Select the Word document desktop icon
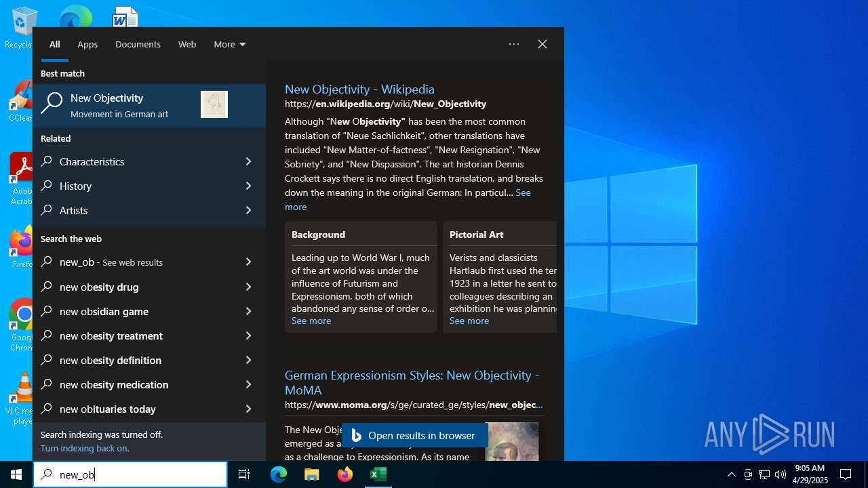 pos(125,16)
